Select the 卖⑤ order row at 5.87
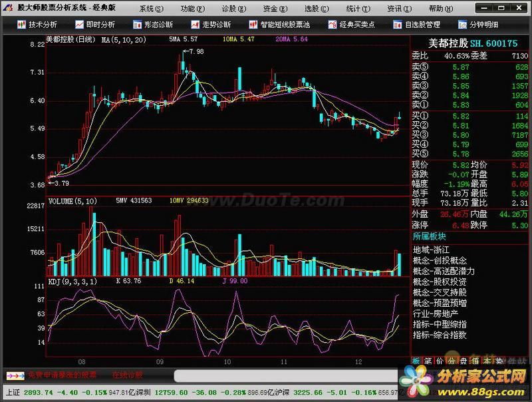532x402 pixels. click(x=470, y=67)
